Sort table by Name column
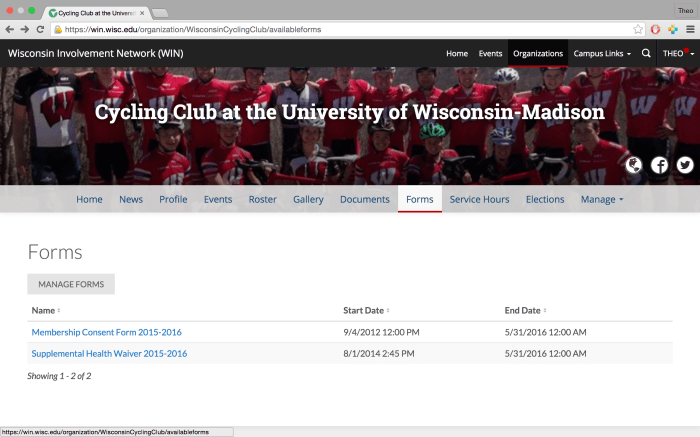Screen dimensions: 700x437 tap(46, 310)
